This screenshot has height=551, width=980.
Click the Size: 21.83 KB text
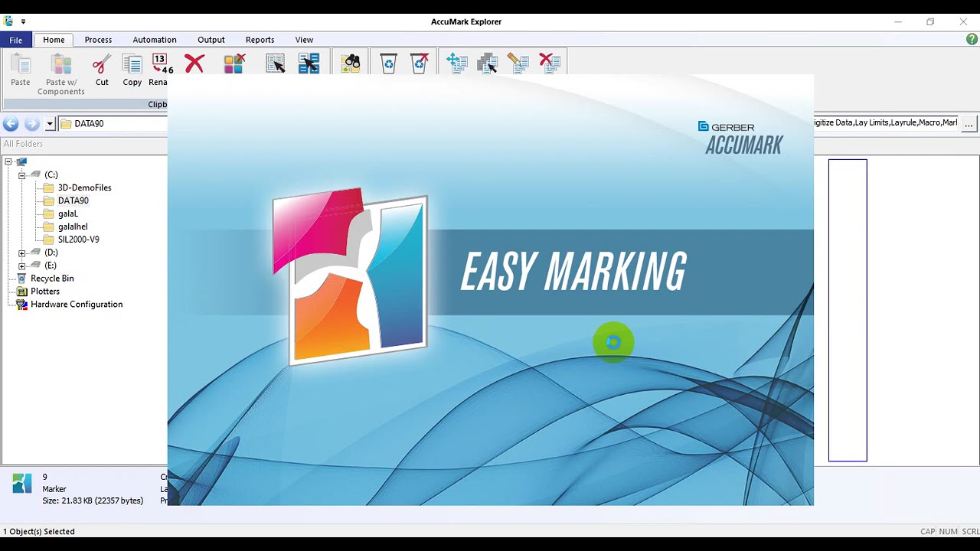click(93, 501)
